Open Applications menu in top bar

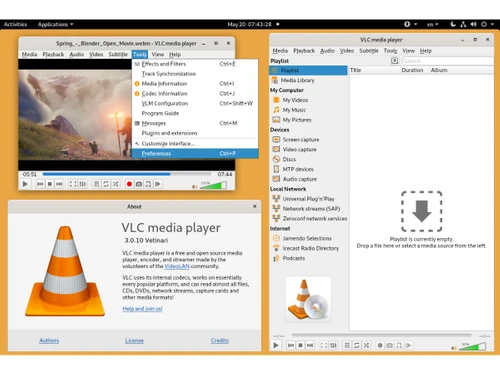(55, 24)
